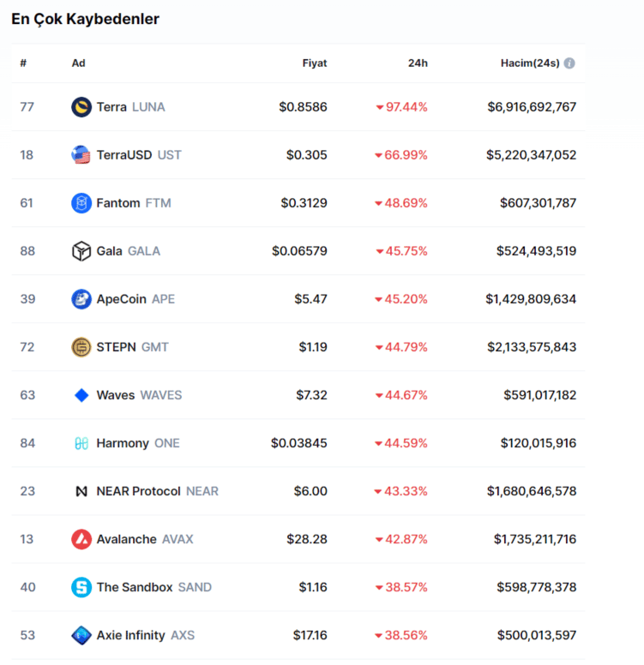This screenshot has height=665, width=644.
Task: Click the STEPN GMT coin icon
Action: [81, 347]
